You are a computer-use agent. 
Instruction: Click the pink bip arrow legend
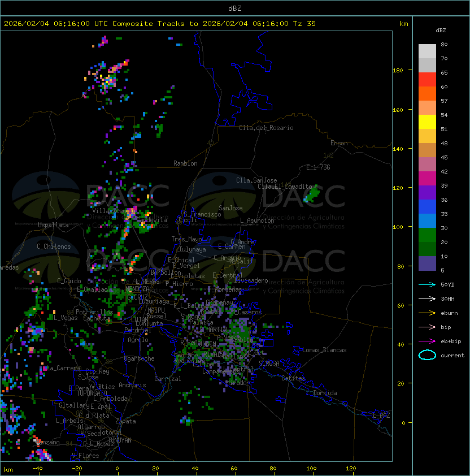[427, 327]
